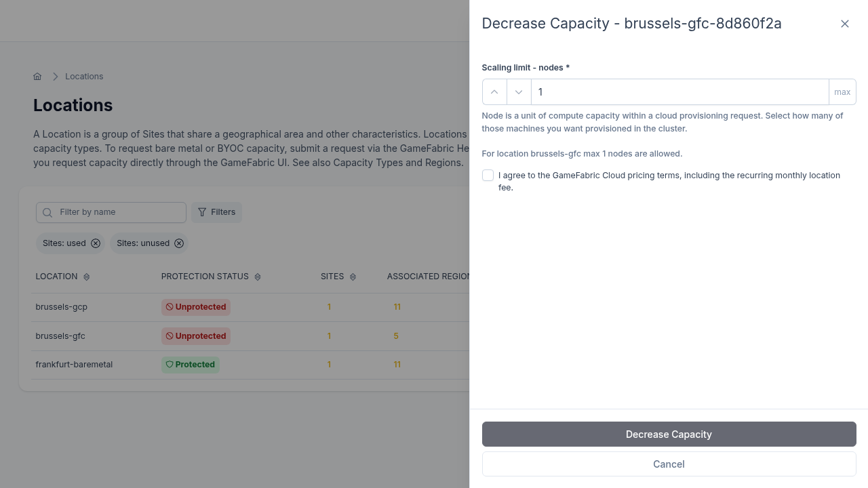Click the search magnifier icon
This screenshot has width=868, height=488.
point(47,213)
